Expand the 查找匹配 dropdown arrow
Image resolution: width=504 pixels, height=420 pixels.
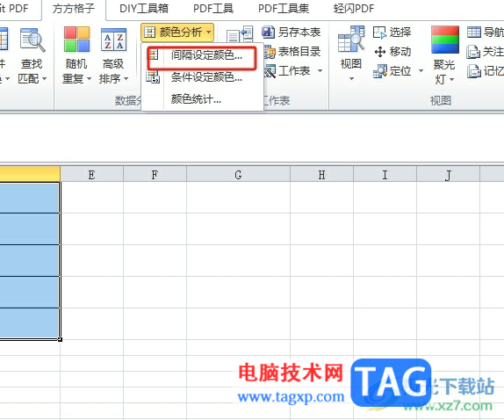(x=45, y=78)
